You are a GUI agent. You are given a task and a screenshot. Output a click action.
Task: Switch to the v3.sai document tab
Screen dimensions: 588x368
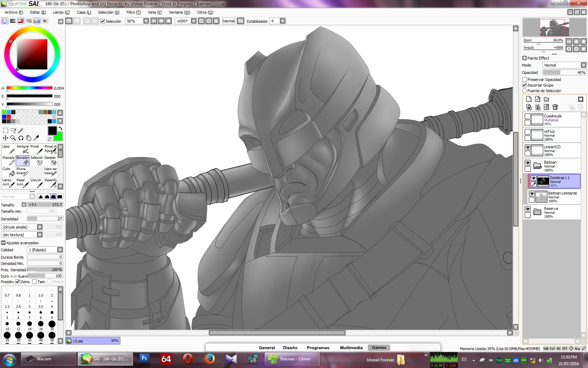[93, 341]
